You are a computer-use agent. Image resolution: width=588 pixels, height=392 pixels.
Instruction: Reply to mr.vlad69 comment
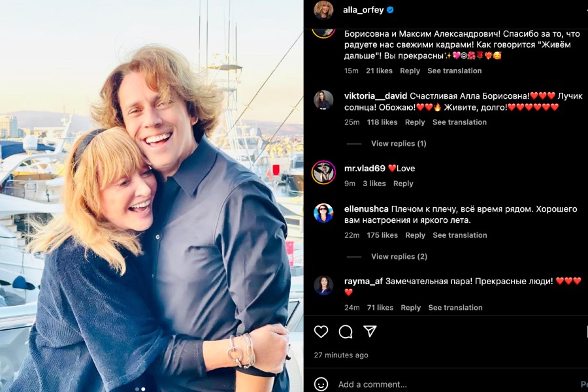click(403, 184)
